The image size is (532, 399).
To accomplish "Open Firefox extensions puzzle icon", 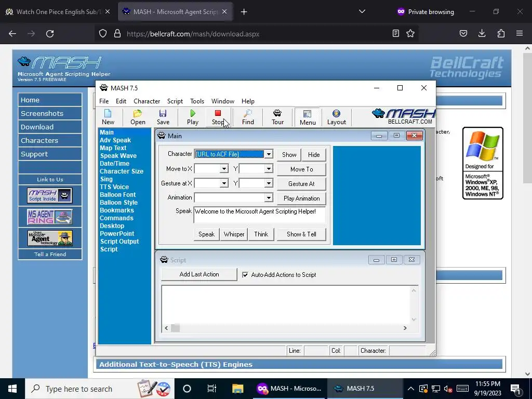I will 501,34.
